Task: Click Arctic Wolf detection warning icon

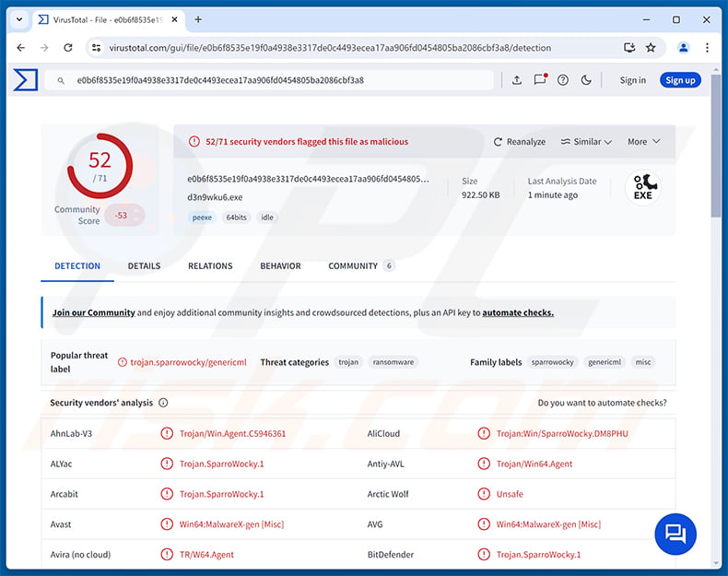Action: pyautogui.click(x=484, y=494)
